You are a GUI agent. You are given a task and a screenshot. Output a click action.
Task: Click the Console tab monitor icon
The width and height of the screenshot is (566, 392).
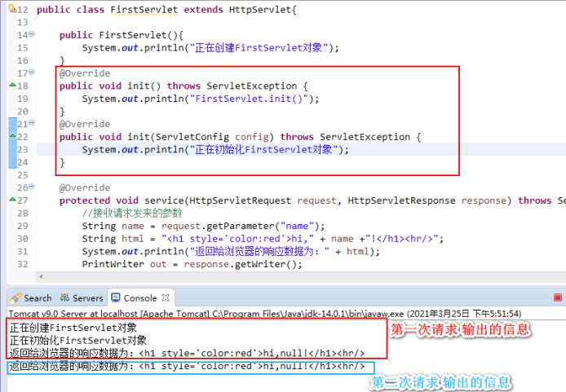coord(116,298)
